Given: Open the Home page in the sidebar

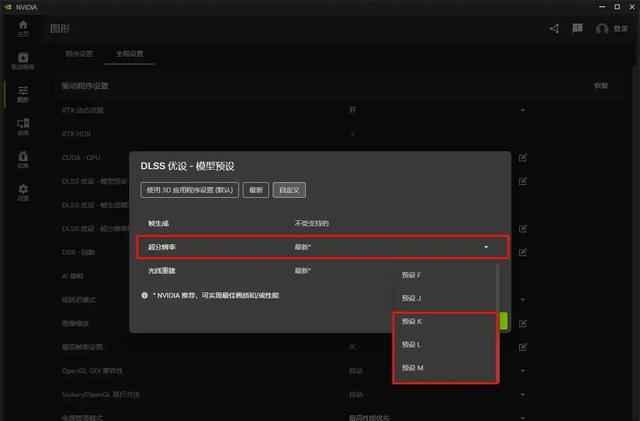Looking at the screenshot, I should click(x=23, y=29).
